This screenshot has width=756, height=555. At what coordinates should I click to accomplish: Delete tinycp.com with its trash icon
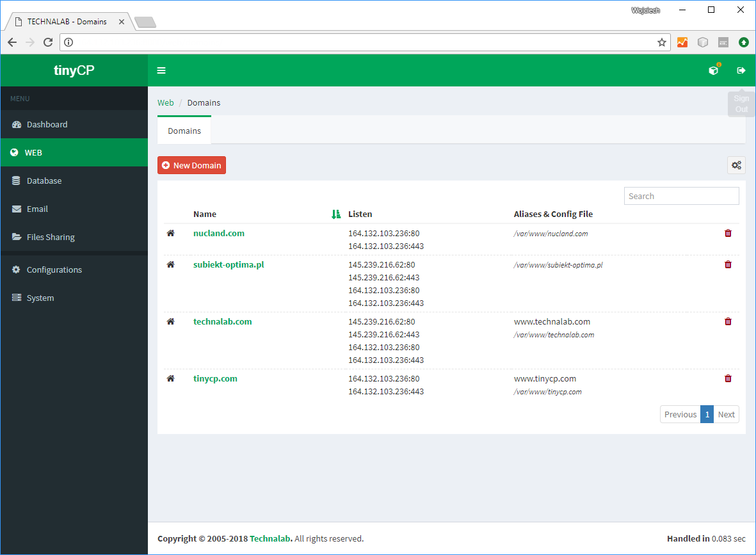(728, 378)
